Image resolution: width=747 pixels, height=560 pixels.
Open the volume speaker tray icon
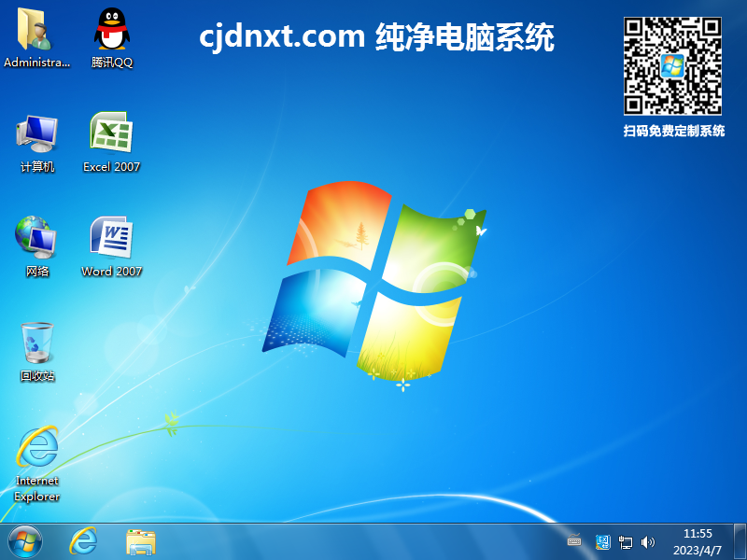coord(647,542)
